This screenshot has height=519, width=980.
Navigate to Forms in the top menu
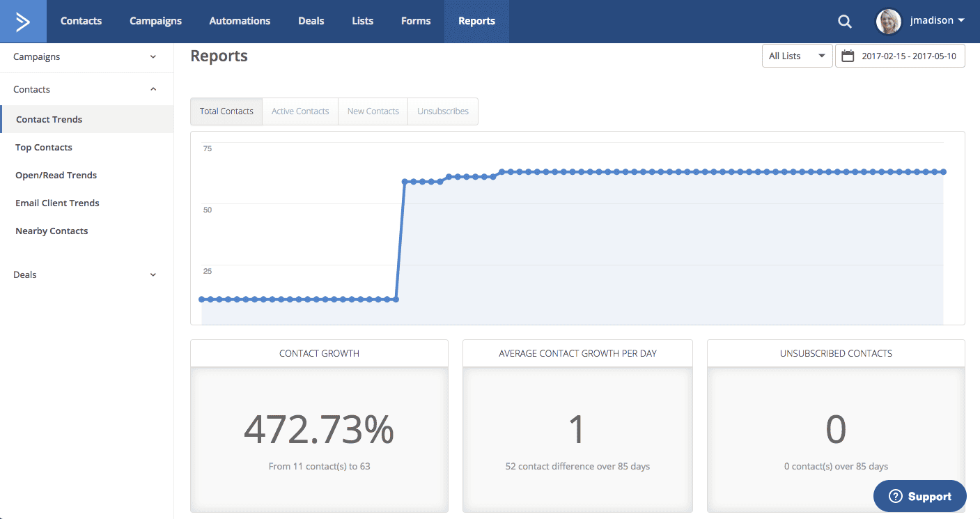415,21
